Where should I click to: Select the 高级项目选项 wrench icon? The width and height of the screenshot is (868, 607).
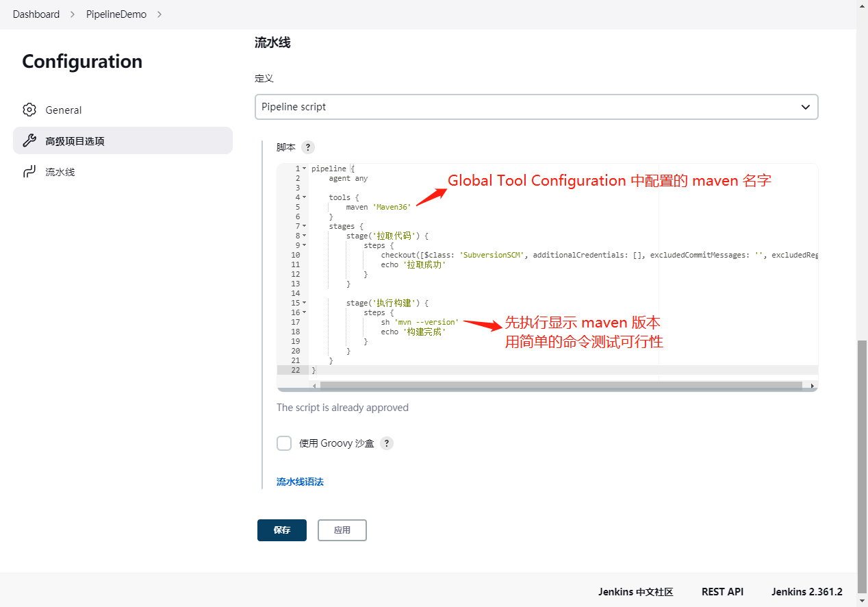29,140
